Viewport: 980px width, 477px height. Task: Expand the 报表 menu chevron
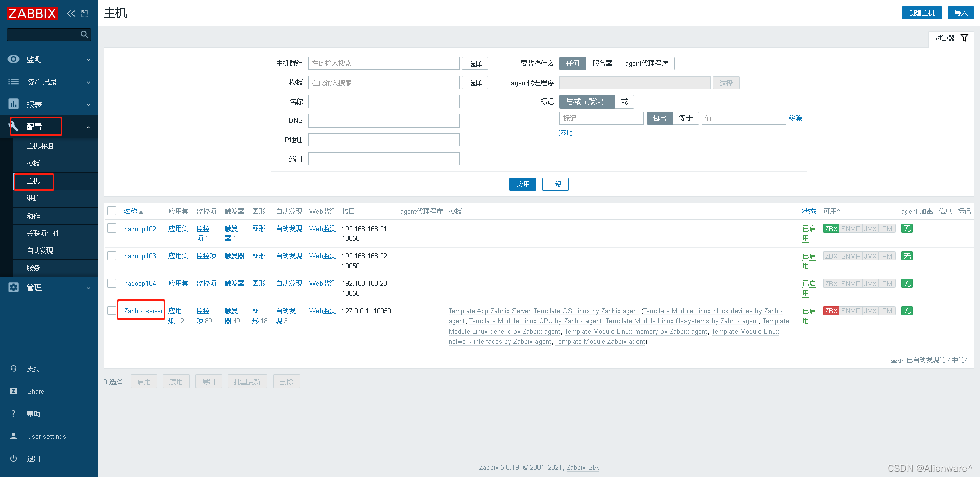pyautogui.click(x=88, y=105)
